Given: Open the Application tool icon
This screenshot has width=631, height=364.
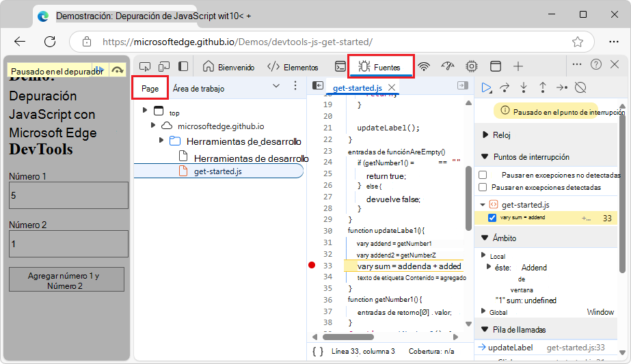Looking at the screenshot, I should (496, 66).
